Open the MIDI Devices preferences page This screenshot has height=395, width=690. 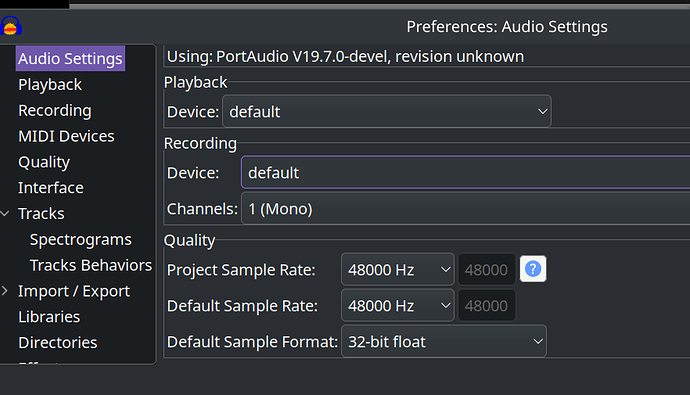tap(66, 136)
